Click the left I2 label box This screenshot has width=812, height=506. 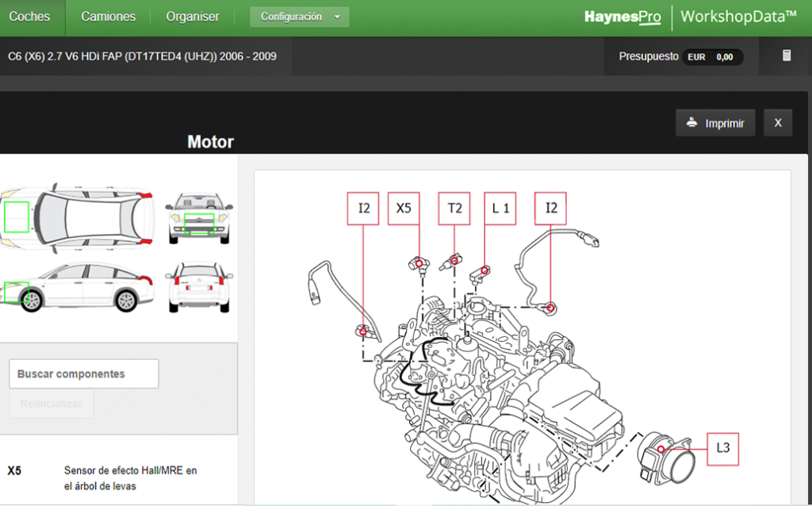363,209
